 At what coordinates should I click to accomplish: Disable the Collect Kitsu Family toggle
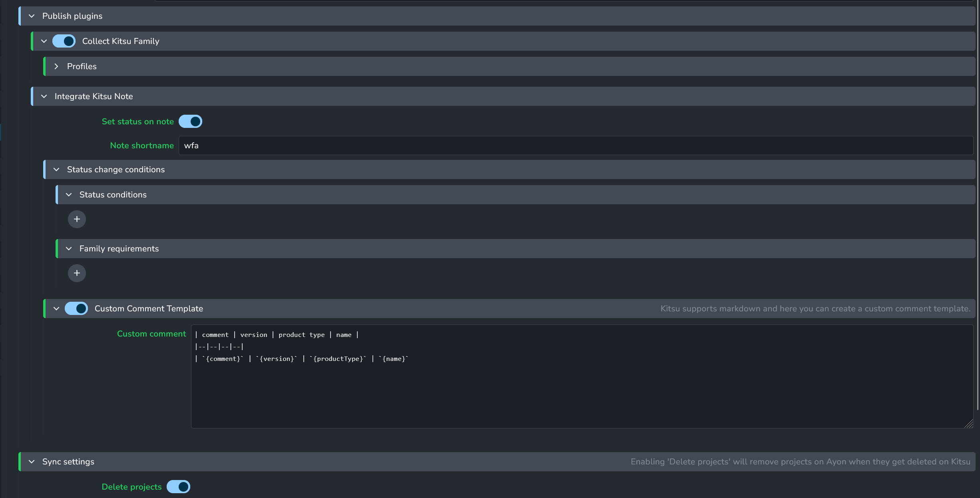coord(64,41)
